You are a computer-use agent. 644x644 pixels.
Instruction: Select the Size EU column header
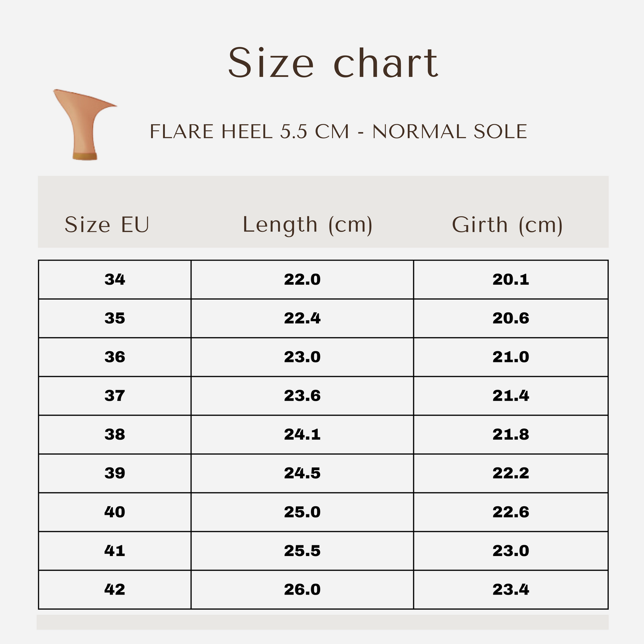click(107, 225)
